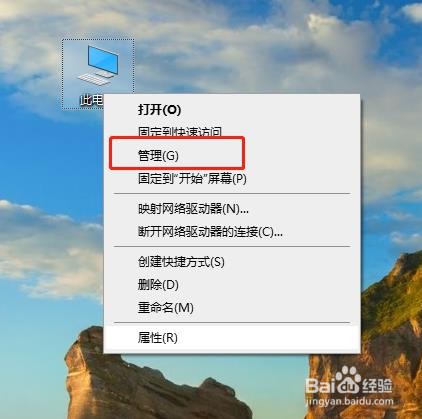Open 管理(G) in the context menu
Viewport: 422px width, 419px height.
pos(158,155)
